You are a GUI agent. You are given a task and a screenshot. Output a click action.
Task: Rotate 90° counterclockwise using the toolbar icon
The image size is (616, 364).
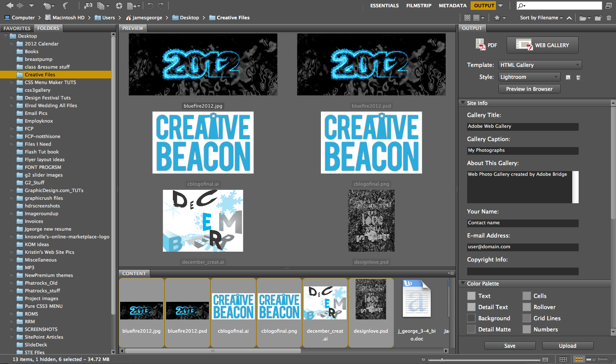(x=150, y=6)
